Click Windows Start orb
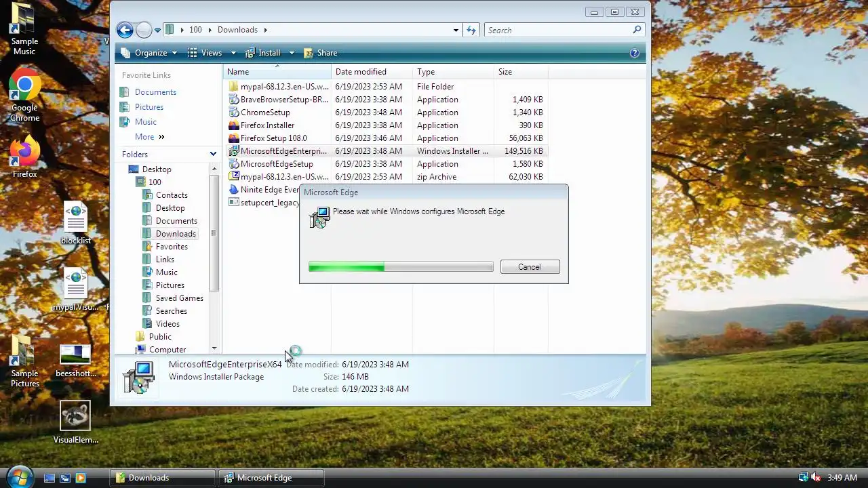The height and width of the screenshot is (488, 868). pyautogui.click(x=19, y=477)
